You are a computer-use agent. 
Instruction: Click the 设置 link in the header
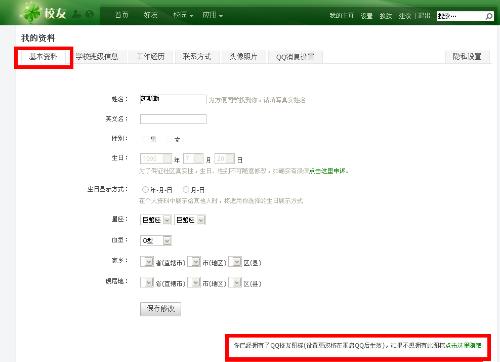367,16
